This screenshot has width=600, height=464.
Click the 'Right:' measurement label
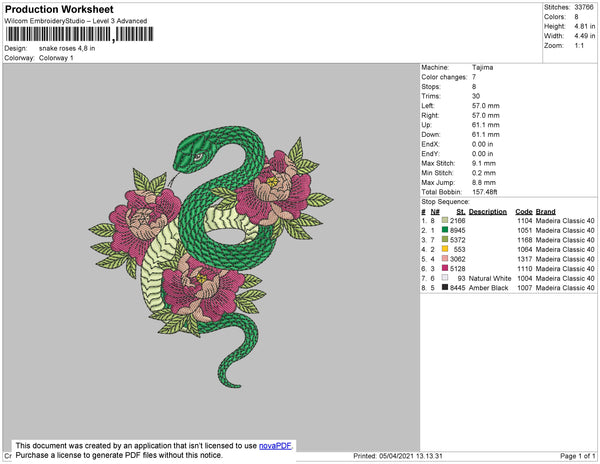(x=430, y=115)
